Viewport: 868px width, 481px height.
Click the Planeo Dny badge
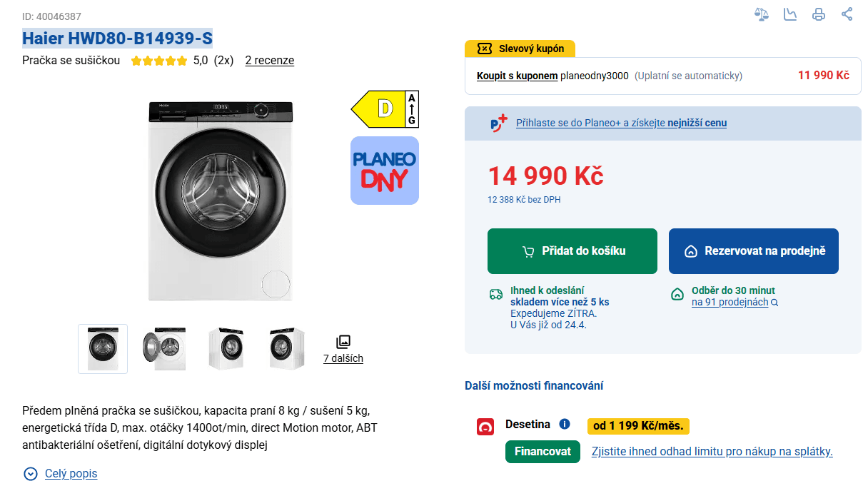pos(385,171)
